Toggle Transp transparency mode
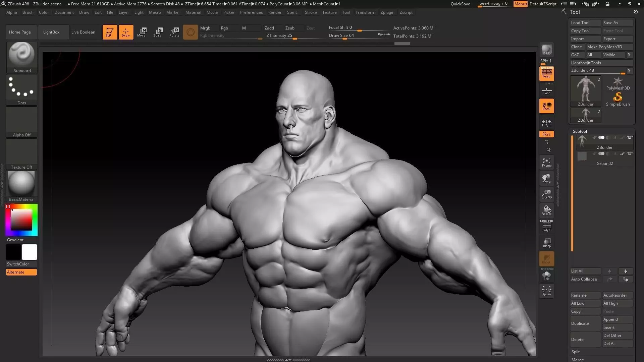This screenshot has width=644, height=362. 546,243
